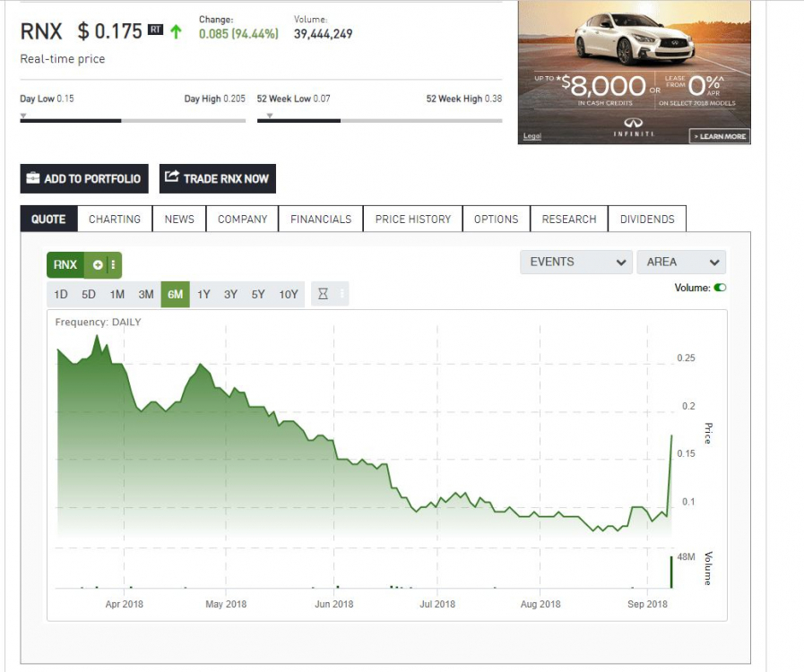
Task: Click the 52 Week Low/High range bar
Action: pos(379,120)
